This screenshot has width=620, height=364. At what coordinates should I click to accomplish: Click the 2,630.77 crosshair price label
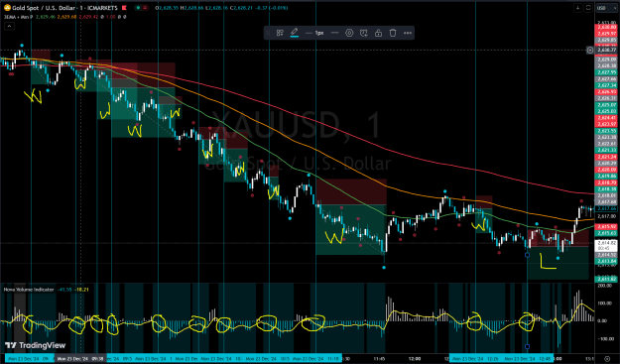pos(606,51)
